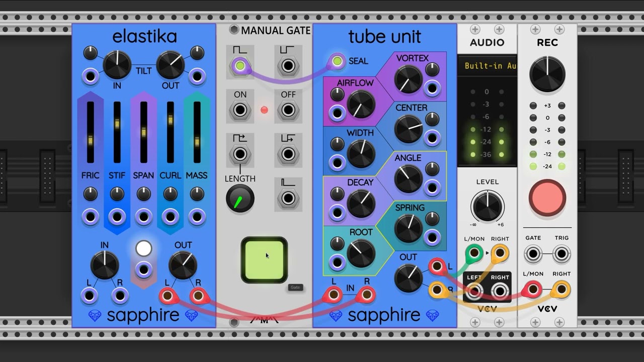Click the SPAN slider on Elastika

[144, 132]
